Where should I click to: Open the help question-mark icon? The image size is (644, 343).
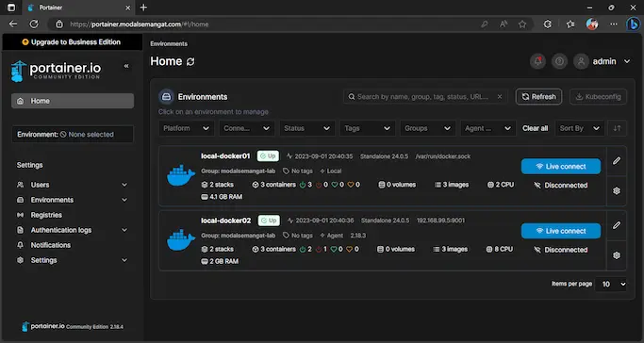coord(559,61)
